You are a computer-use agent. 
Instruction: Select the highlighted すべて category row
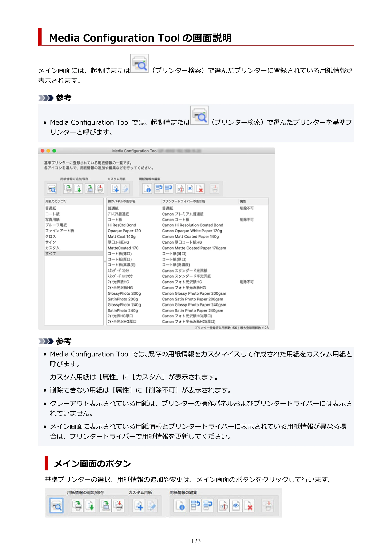74,253
